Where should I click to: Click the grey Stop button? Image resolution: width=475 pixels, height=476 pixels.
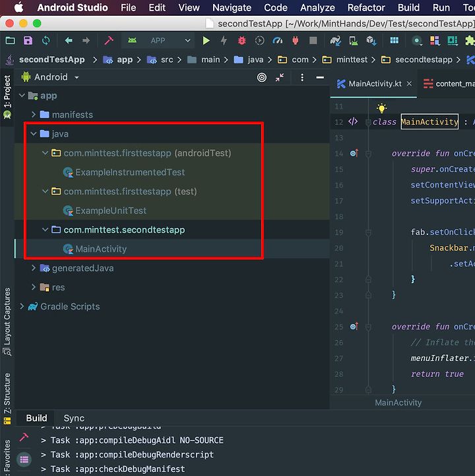[313, 40]
